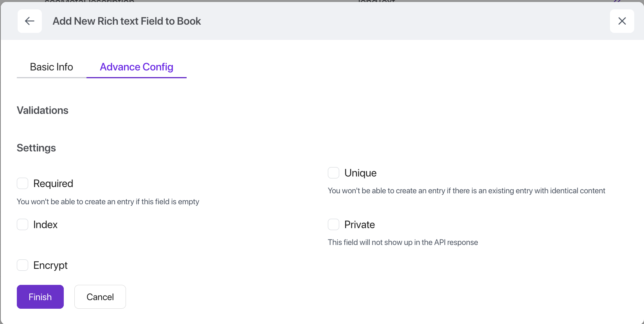Tick the Index checkbox square

click(23, 225)
